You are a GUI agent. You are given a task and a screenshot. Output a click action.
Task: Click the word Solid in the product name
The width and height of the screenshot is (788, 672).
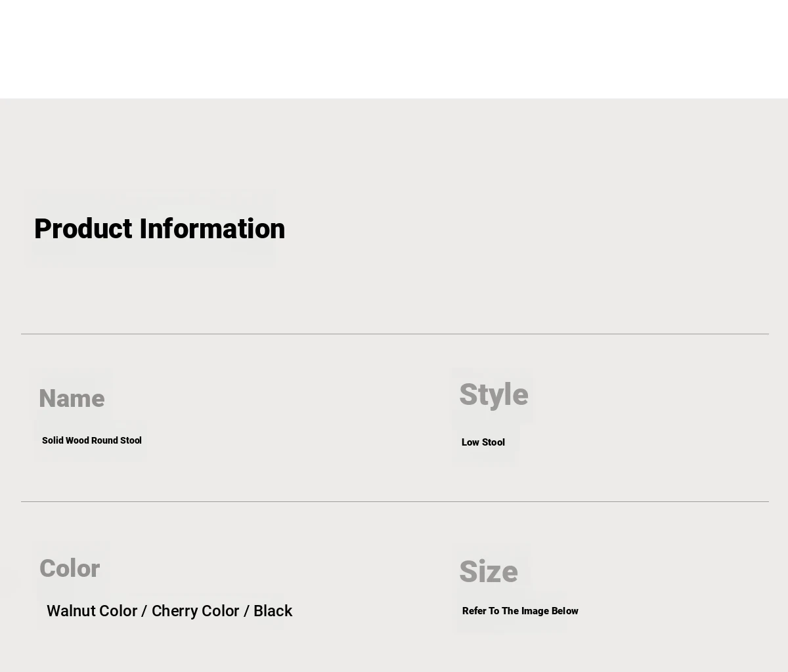click(53, 440)
